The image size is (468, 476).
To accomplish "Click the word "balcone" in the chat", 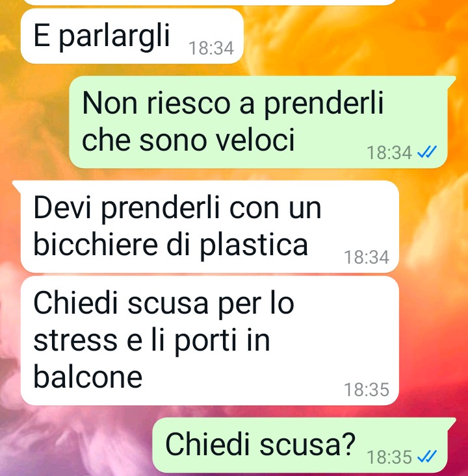I will click(x=88, y=377).
